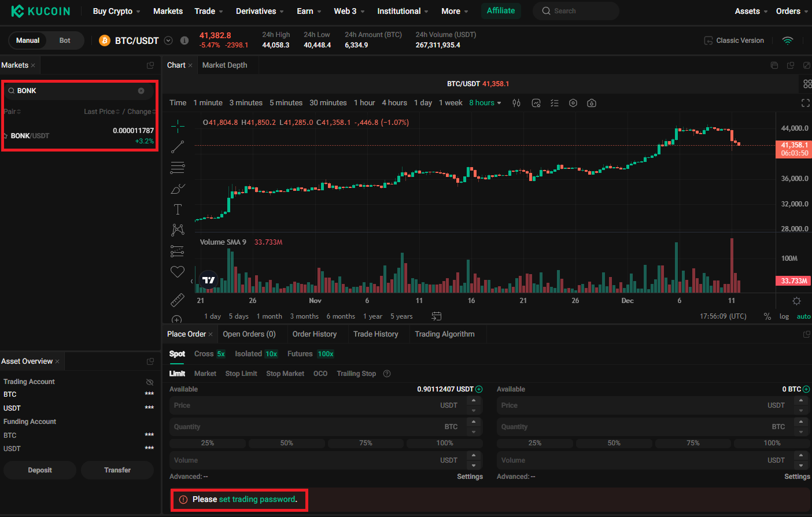
Task: Open the Affiliate button
Action: [x=501, y=11]
